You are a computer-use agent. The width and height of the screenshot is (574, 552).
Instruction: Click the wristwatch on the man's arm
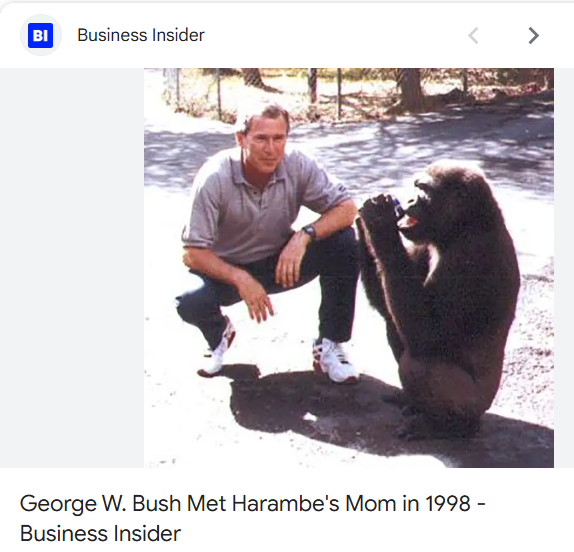(x=309, y=231)
